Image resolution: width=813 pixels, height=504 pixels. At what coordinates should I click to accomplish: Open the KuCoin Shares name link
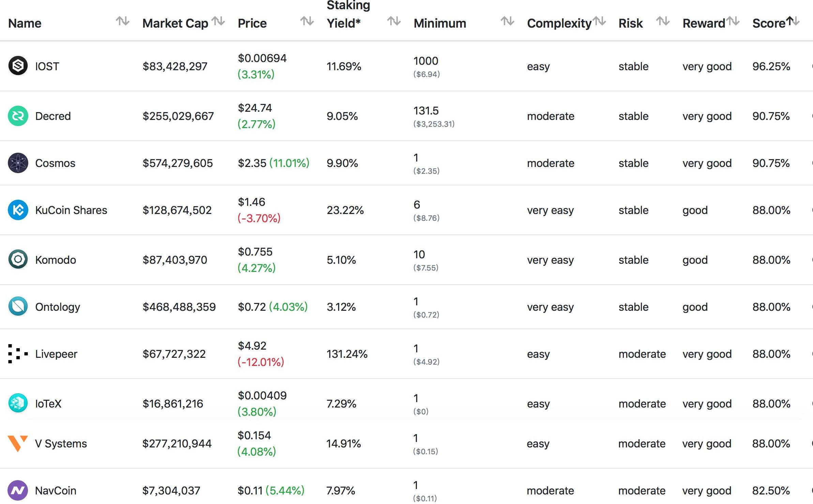coord(71,210)
